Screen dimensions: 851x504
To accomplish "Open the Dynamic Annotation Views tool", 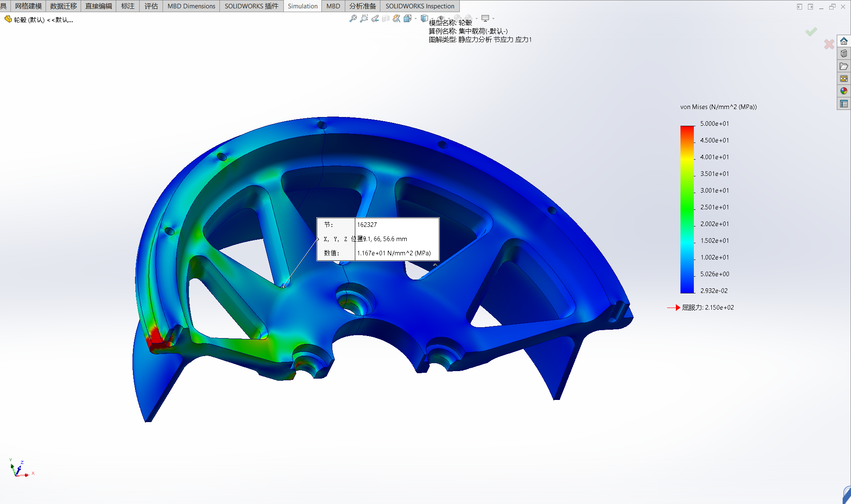I will (397, 18).
